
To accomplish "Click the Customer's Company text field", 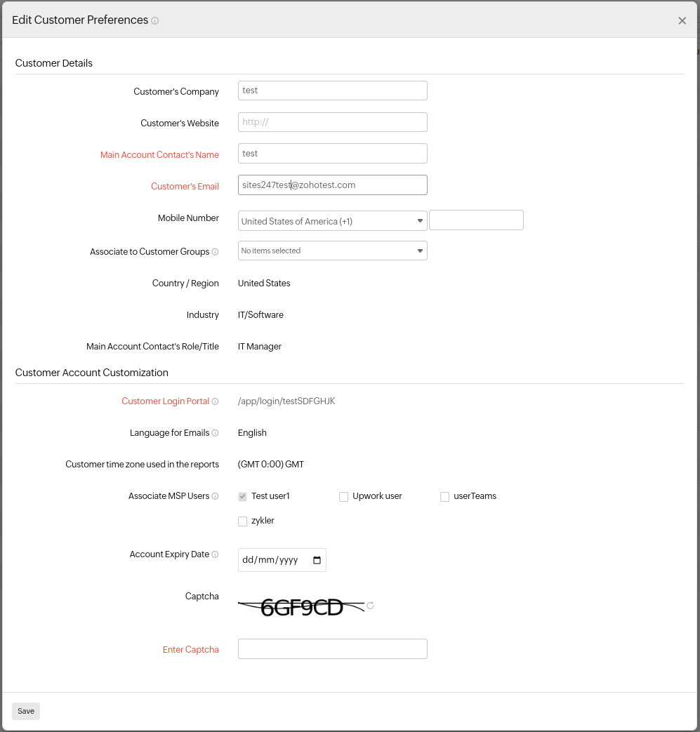I will (x=332, y=91).
